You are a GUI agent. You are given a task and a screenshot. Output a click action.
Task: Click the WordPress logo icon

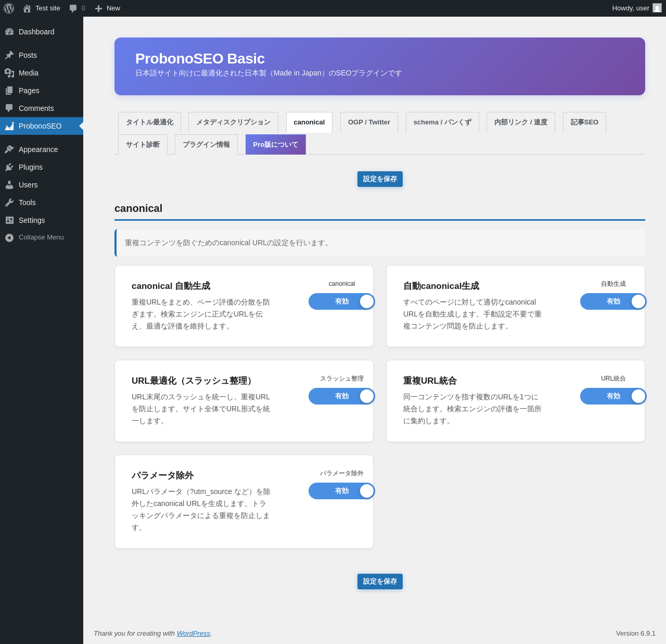tap(9, 8)
